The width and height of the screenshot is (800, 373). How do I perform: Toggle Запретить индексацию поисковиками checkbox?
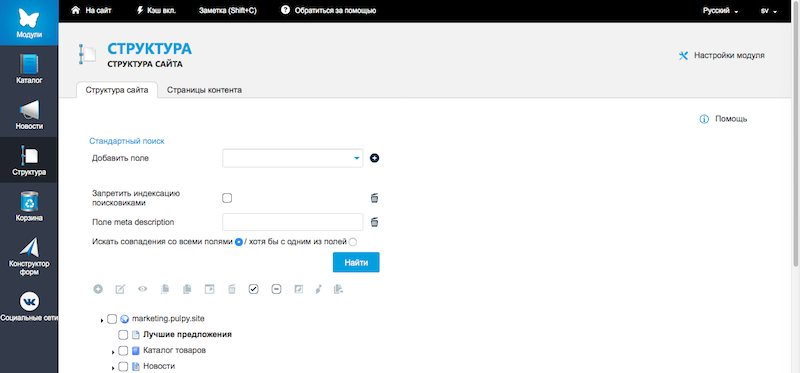[227, 198]
